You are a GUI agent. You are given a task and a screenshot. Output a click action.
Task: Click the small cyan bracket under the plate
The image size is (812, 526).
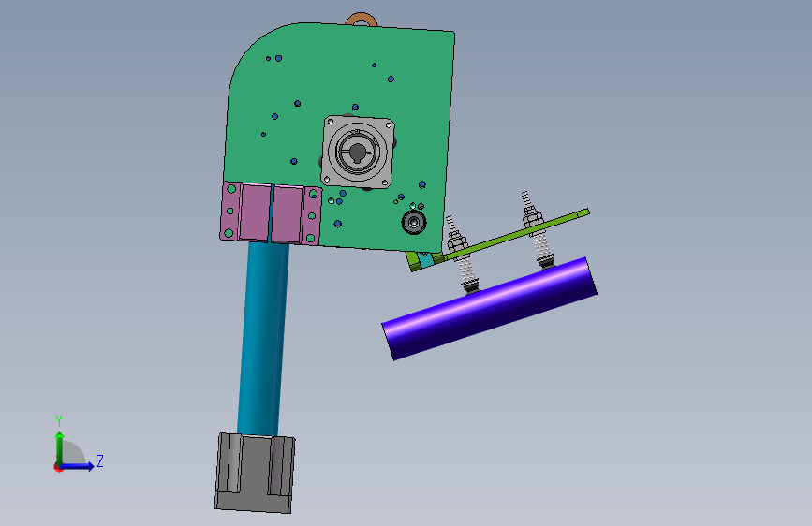click(x=425, y=259)
